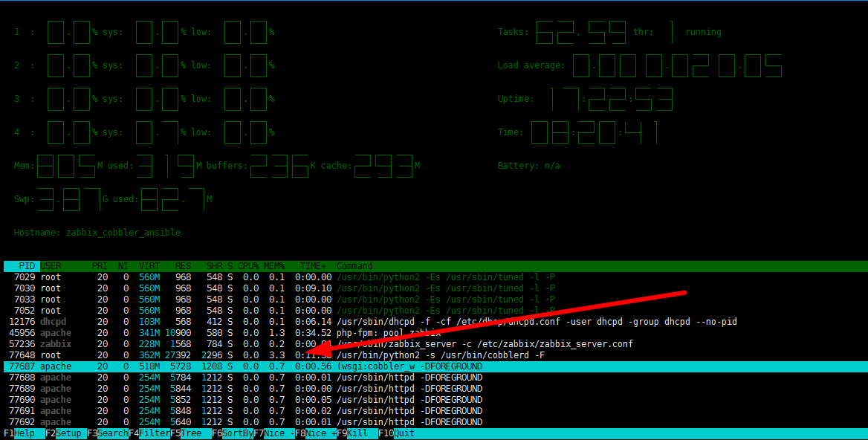Select the zabbix_server process row 57236
The width and height of the screenshot is (868, 440).
434,343
